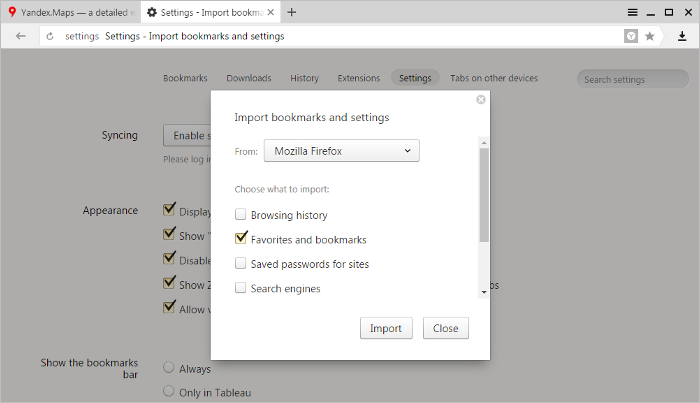Click the 'Syncing' section label

[x=120, y=135]
